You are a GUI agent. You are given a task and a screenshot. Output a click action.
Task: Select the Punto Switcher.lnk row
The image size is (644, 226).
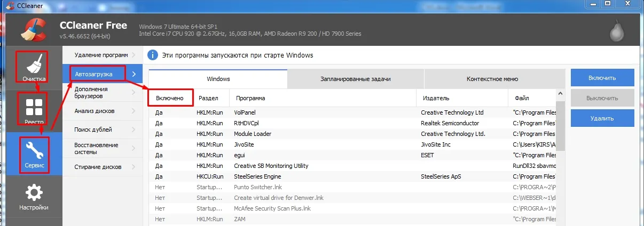[353, 187]
